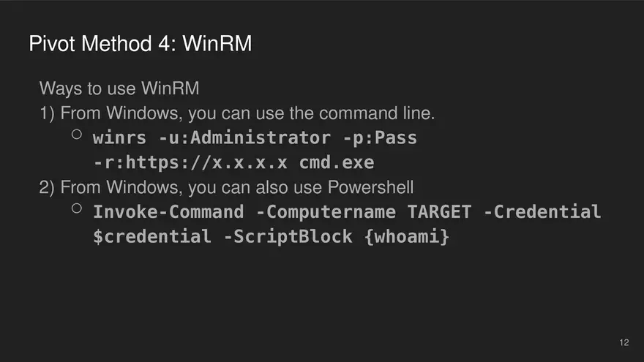Click the line starting '1) From Windows'
This screenshot has height=362, width=644.
tap(236, 113)
